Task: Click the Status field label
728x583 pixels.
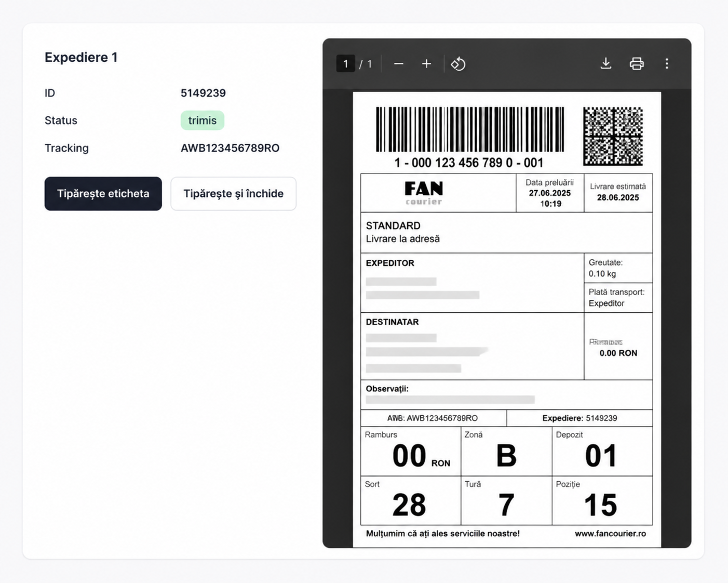Action: [x=61, y=121]
